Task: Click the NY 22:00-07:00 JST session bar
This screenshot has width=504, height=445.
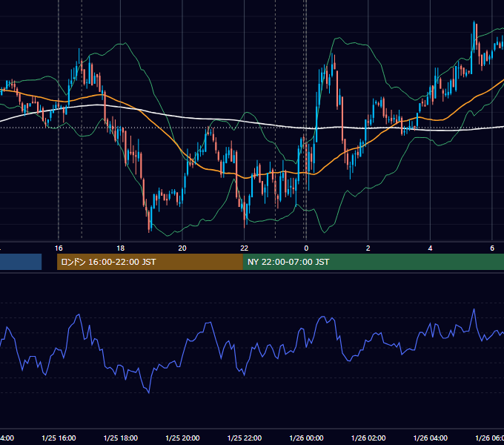Action: [373, 262]
